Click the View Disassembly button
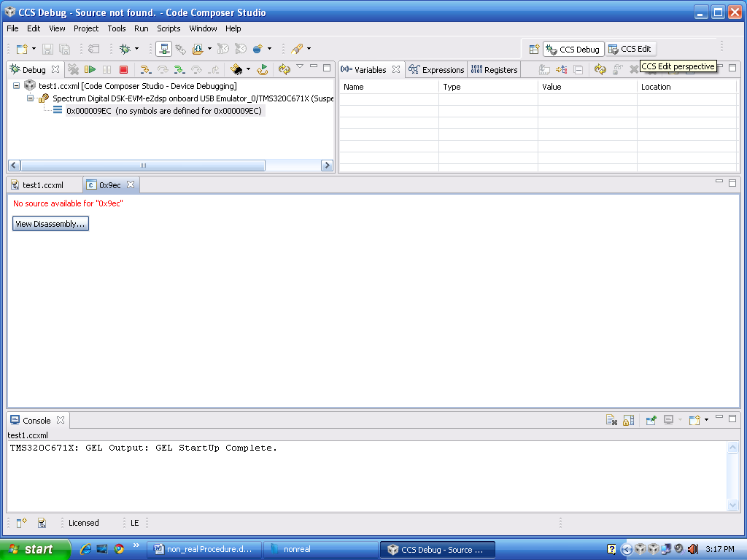Viewport: 747px width, 560px height. click(50, 224)
